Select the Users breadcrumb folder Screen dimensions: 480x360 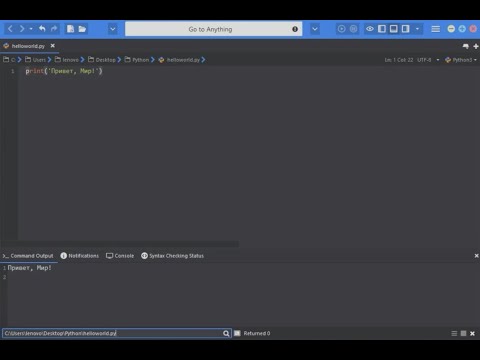point(35,60)
